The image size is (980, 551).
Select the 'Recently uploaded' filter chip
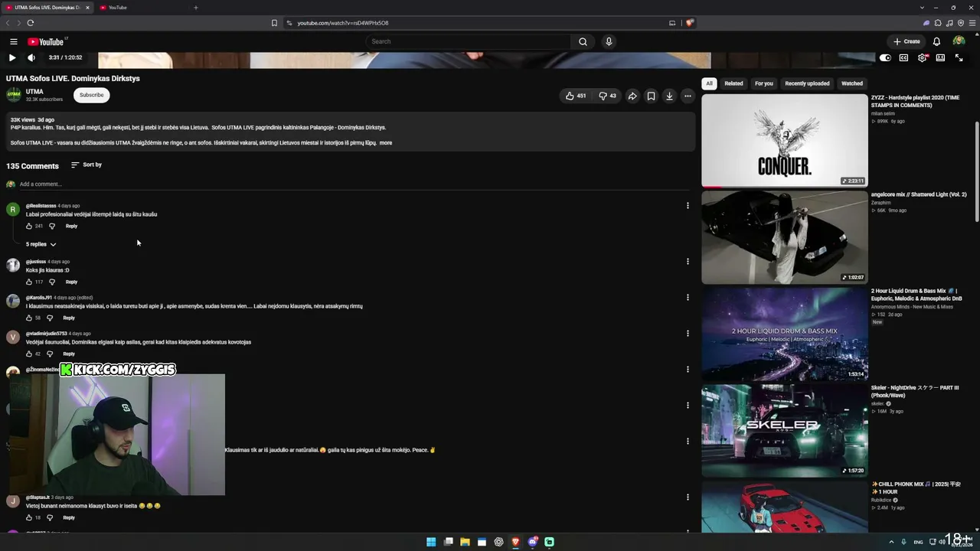807,83
